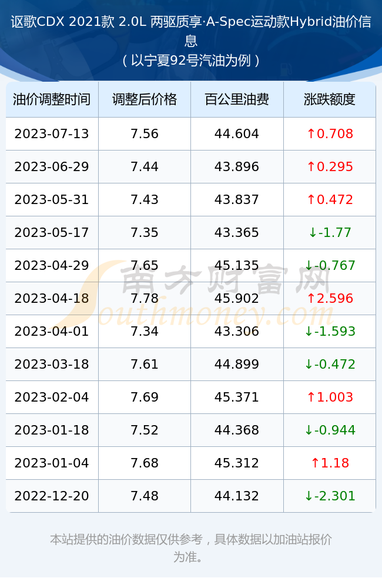Select the price 7.78 cell
382x588 pixels.
tap(145, 299)
